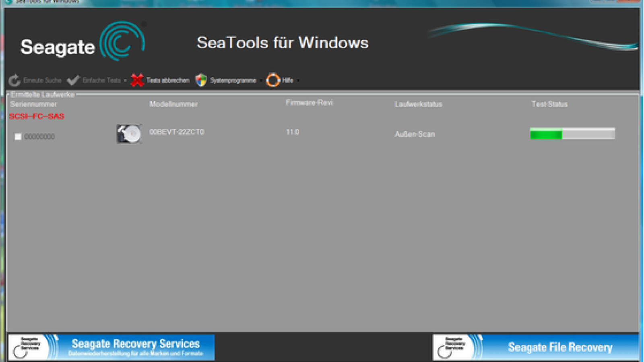Select firmware revision 11.0

point(293,132)
